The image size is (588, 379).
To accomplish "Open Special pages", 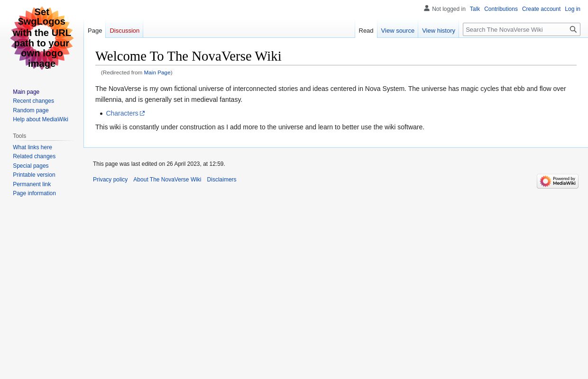I will 30,165.
